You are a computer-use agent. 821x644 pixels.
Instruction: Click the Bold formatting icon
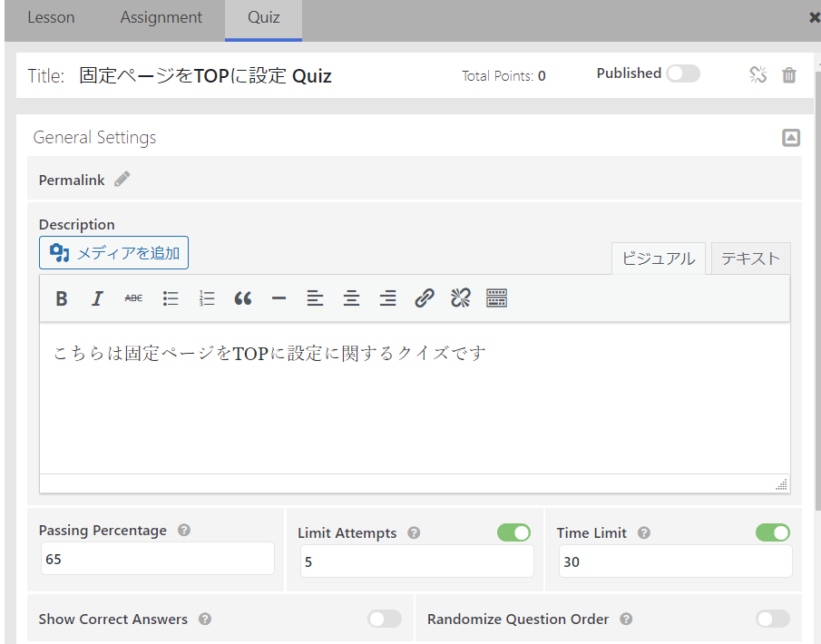click(62, 298)
